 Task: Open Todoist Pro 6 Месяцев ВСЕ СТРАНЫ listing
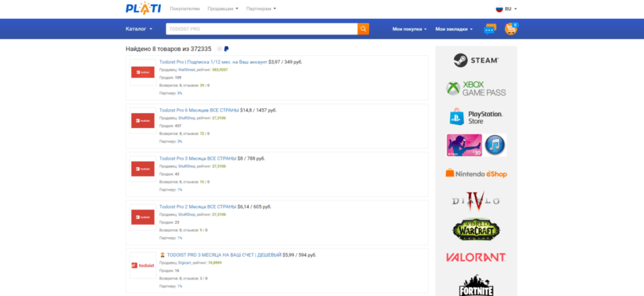(x=199, y=111)
